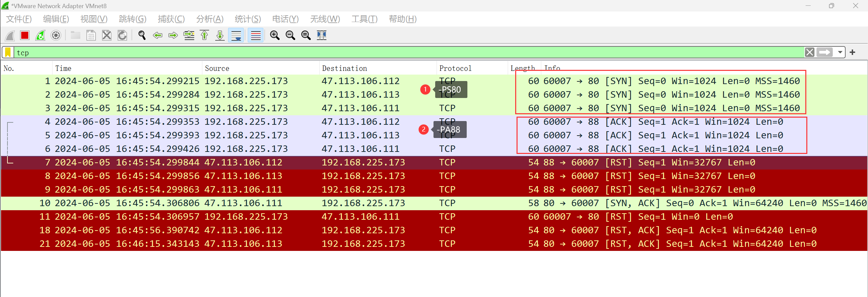Select packet 5 ACK row
The height and width of the screenshot is (297, 868).
coord(434,135)
